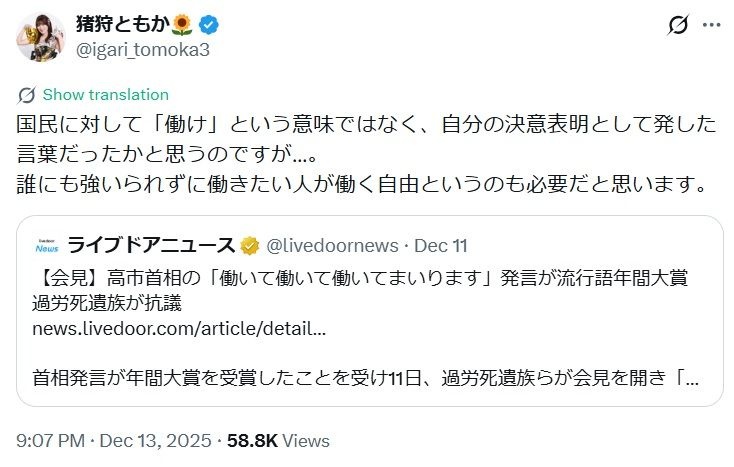Click the icon beside Show translation
The height and width of the screenshot is (467, 734).
[27, 95]
